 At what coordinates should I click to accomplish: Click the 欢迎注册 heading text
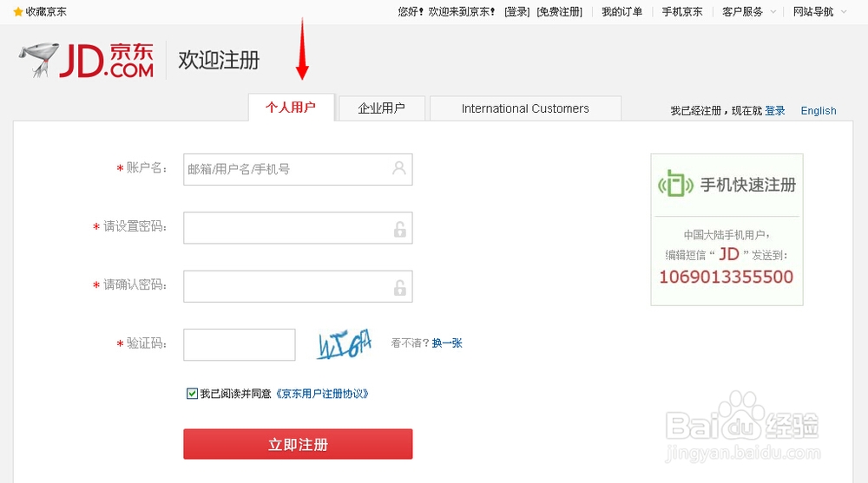point(219,60)
